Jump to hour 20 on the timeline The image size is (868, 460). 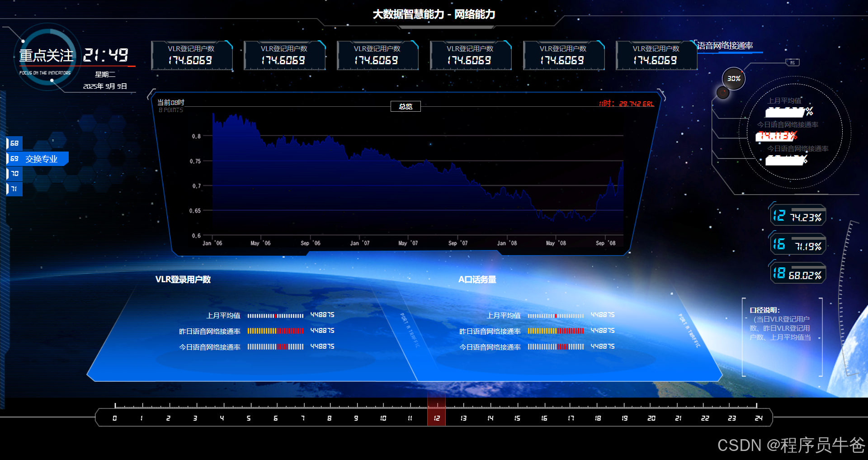pos(651,418)
